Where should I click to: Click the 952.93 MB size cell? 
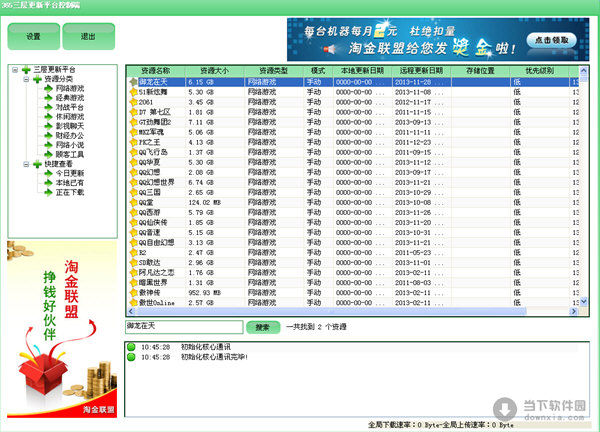[x=204, y=293]
